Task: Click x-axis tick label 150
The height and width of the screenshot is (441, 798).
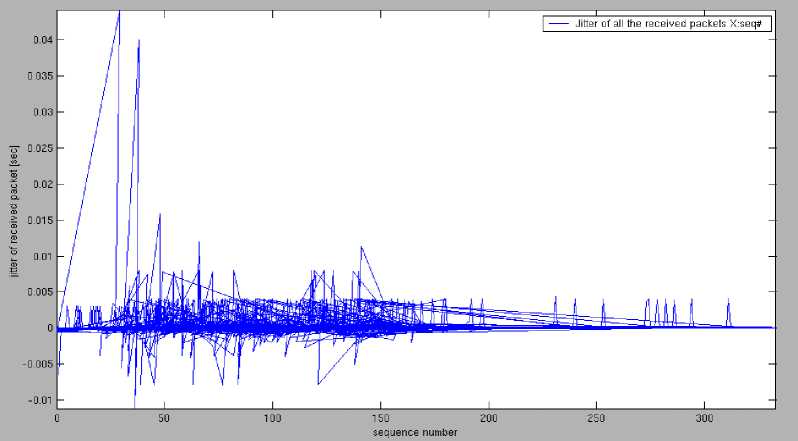Action: pos(380,418)
